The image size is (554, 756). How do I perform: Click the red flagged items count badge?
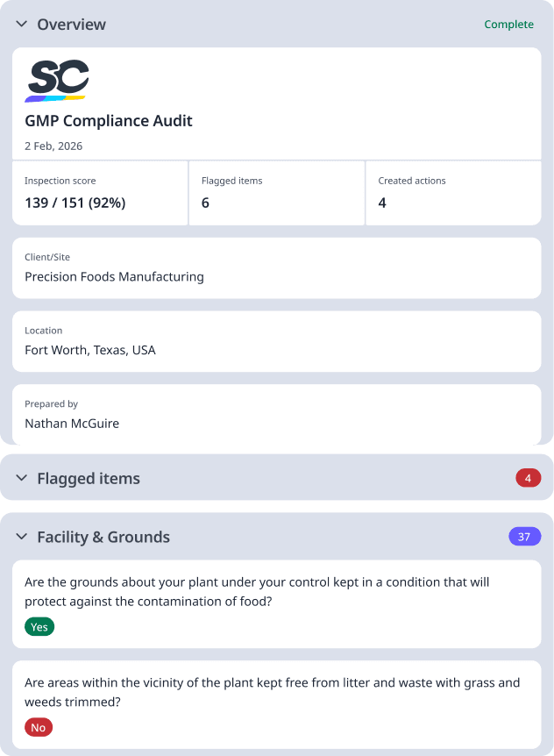pyautogui.click(x=529, y=478)
